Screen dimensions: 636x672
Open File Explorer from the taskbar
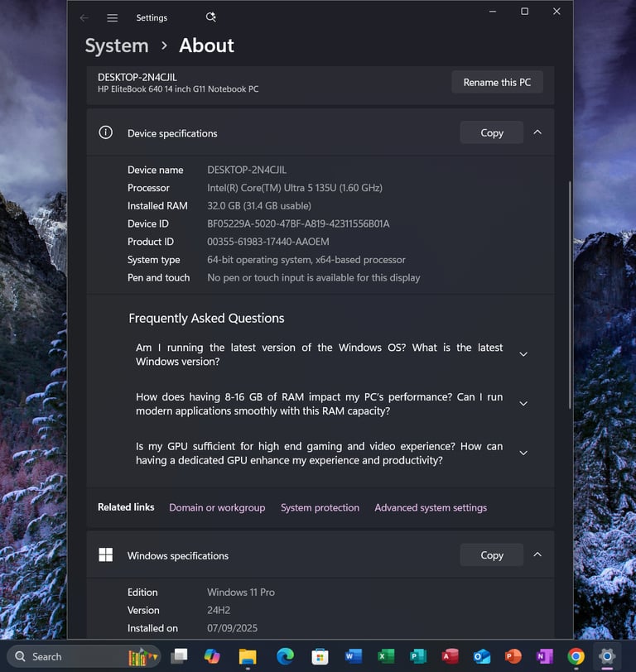248,656
